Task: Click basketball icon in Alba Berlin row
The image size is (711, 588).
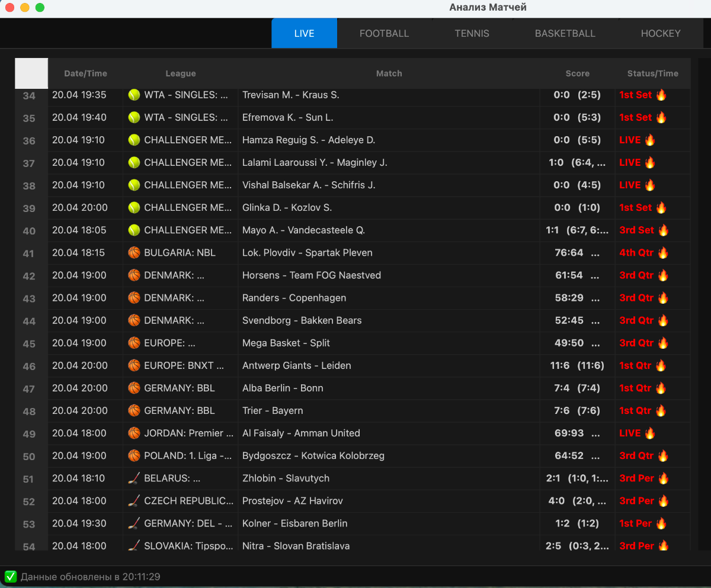Action: [x=134, y=388]
